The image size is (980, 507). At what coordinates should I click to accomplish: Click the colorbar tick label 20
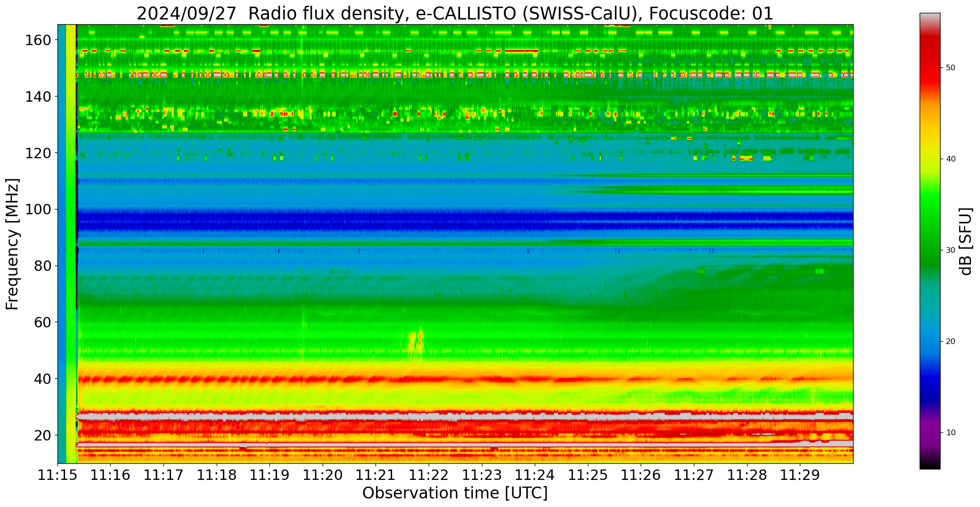pos(951,342)
